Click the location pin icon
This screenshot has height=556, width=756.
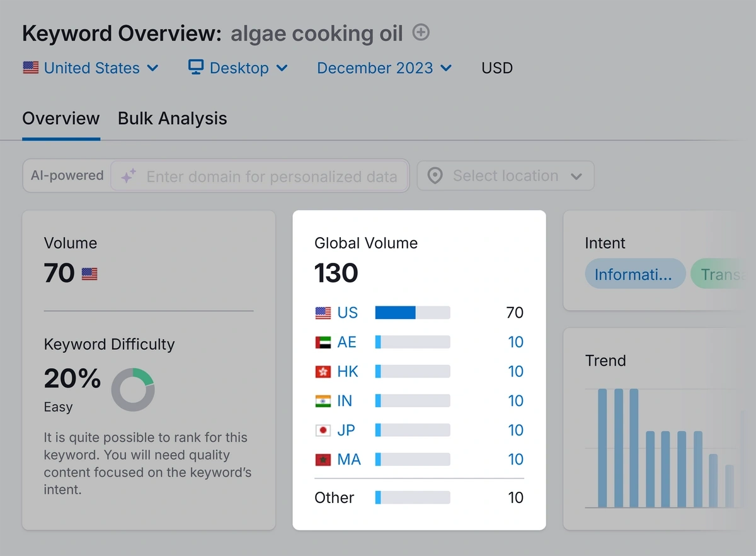coord(435,176)
